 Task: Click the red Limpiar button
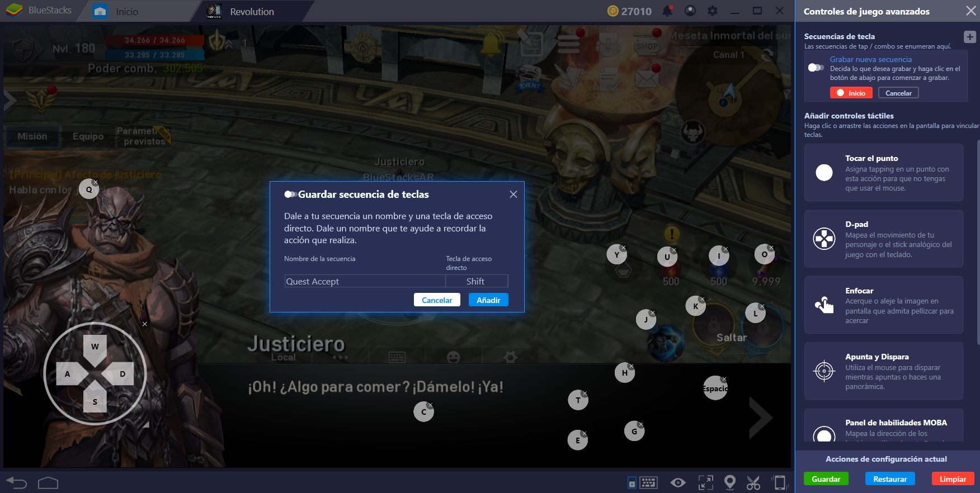tap(953, 479)
